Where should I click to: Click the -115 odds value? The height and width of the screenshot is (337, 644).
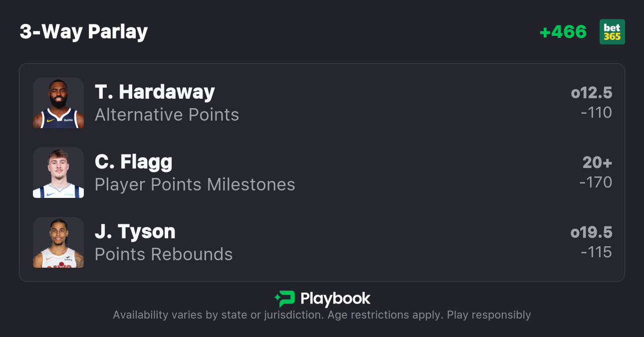click(x=596, y=252)
